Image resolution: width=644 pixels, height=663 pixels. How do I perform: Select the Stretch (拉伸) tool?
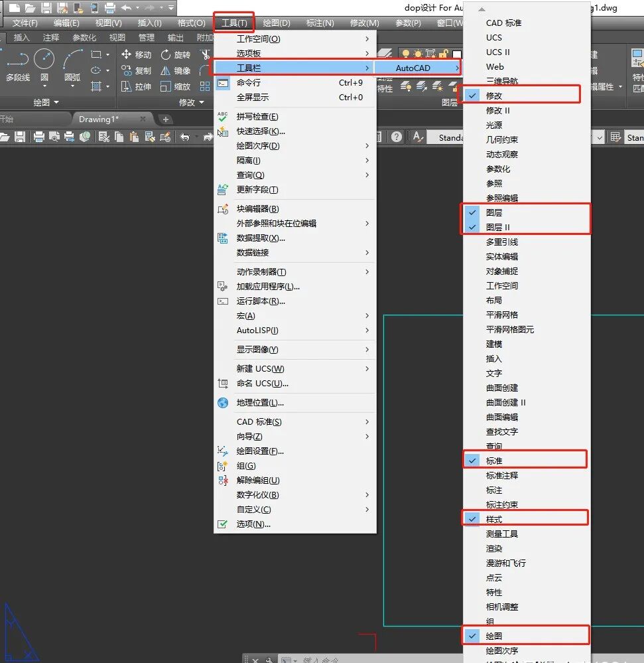pyautogui.click(x=136, y=86)
